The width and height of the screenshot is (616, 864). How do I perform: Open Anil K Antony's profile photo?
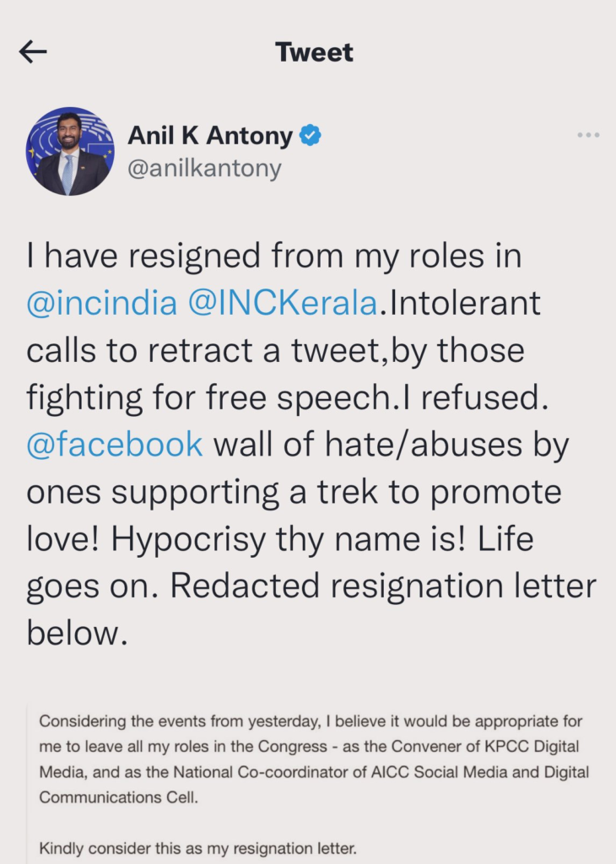coord(69,152)
